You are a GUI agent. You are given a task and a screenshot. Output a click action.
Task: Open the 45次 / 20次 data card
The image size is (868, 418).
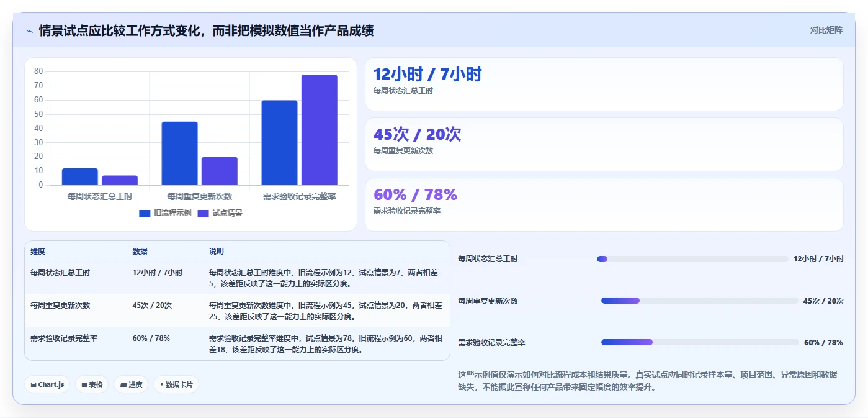coord(604,144)
